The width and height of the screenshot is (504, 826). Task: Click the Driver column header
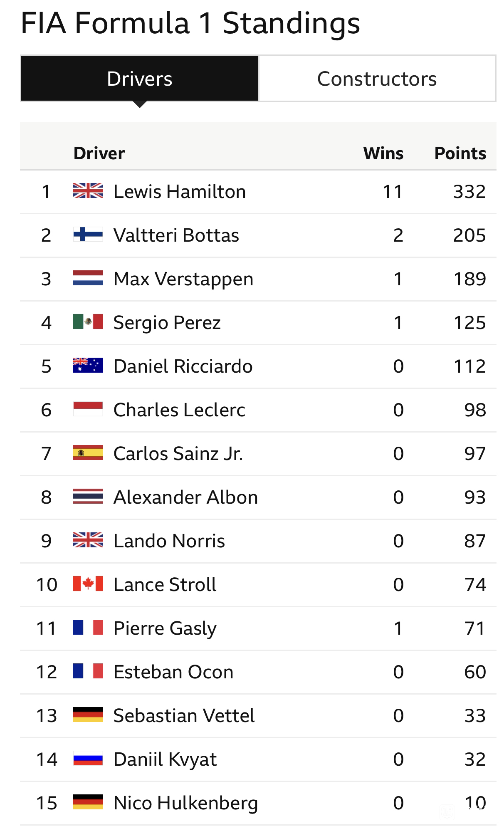coord(99,153)
